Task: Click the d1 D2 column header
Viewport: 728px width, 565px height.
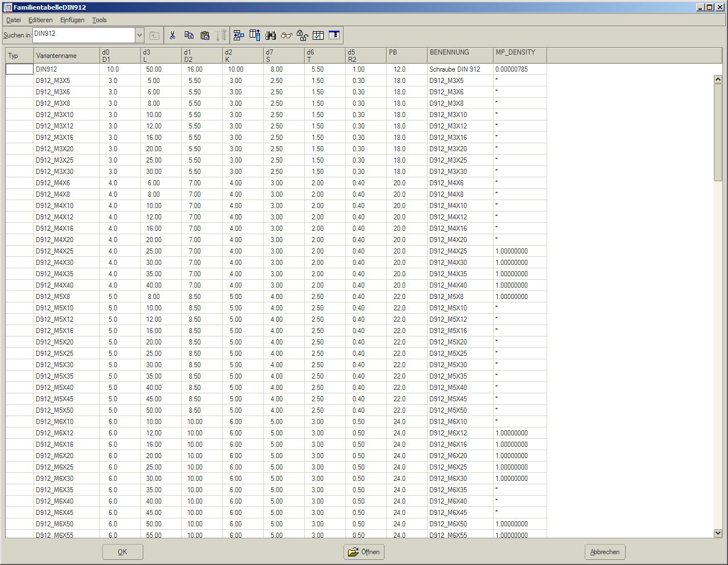Action: 202,56
